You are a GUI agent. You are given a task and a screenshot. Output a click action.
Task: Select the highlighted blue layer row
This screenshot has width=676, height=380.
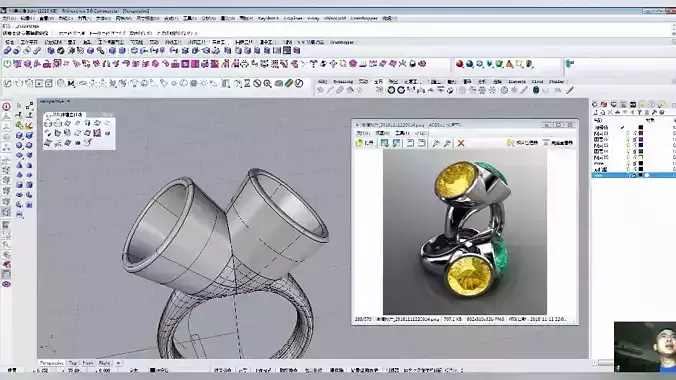(x=634, y=176)
